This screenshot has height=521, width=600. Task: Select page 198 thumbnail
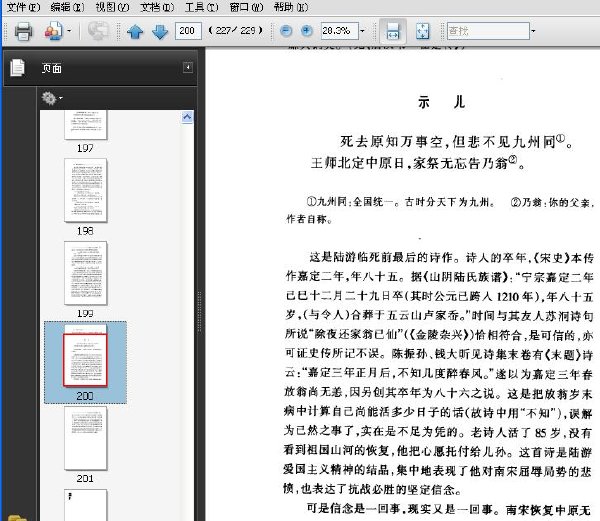[x=86, y=190]
